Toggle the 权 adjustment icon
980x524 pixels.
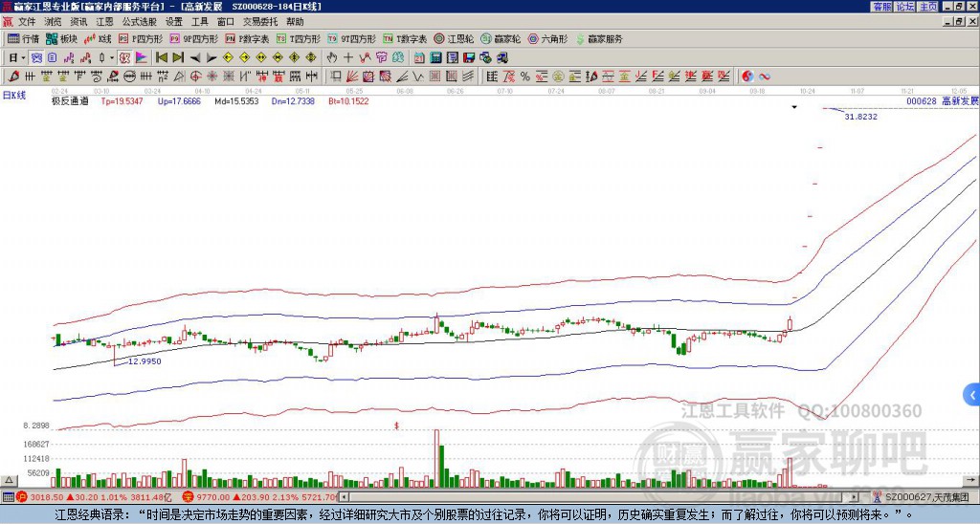(x=124, y=58)
